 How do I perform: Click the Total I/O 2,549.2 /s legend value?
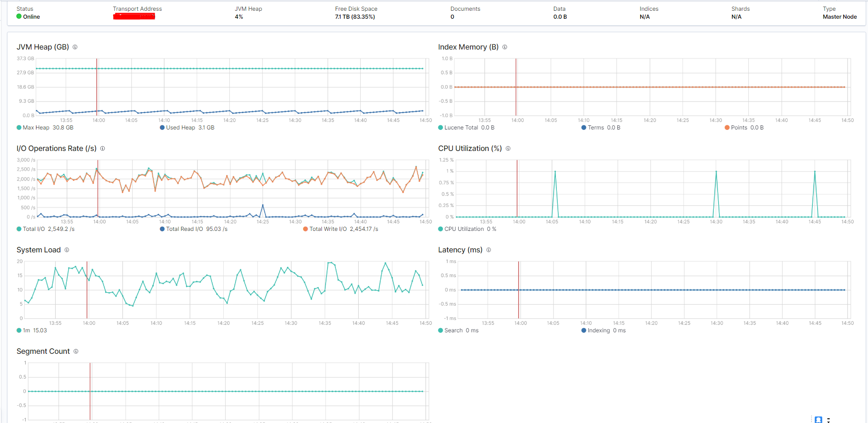(x=61, y=229)
